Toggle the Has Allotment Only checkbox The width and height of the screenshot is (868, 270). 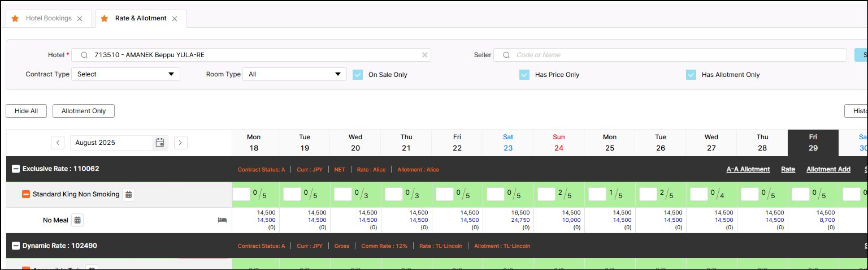click(x=691, y=75)
